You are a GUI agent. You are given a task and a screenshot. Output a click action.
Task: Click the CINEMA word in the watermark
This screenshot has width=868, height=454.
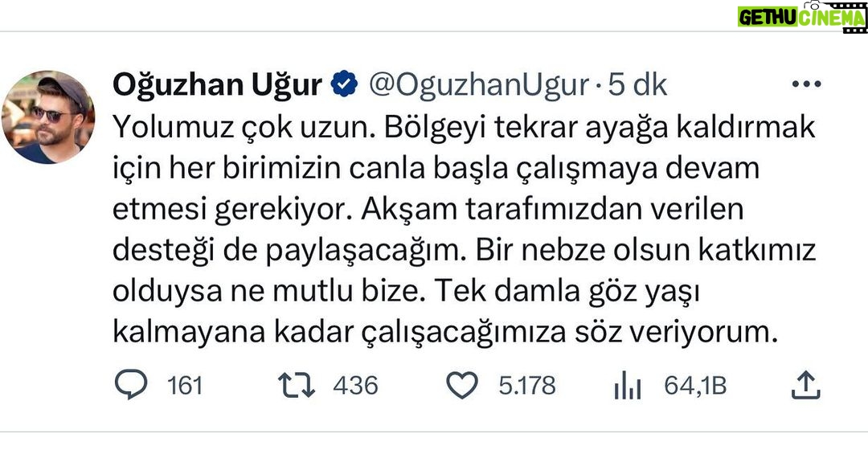(830, 17)
